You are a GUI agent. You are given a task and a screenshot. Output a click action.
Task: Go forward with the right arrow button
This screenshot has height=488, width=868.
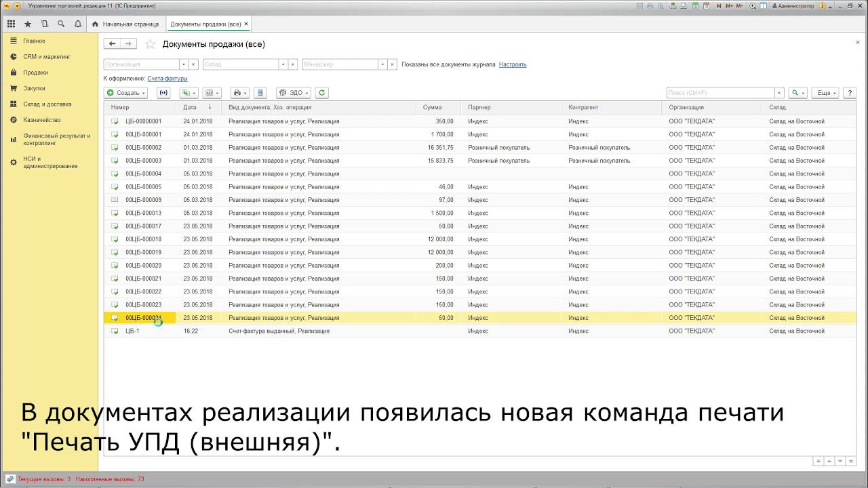click(x=128, y=44)
